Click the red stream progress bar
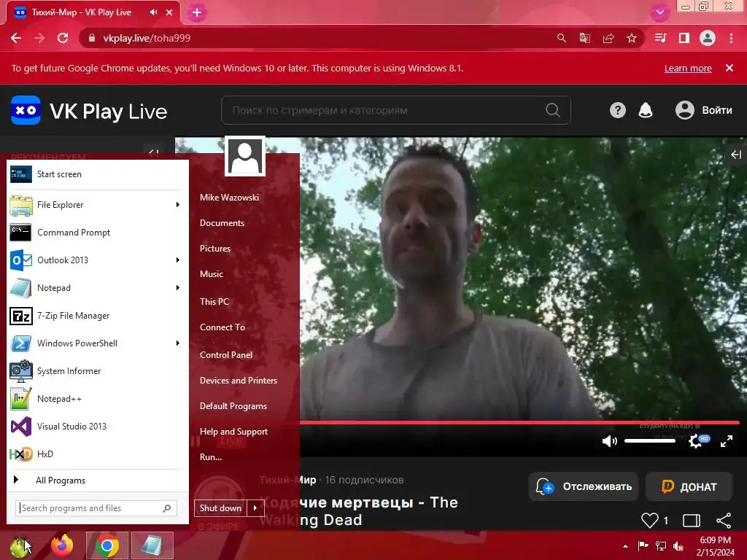This screenshot has width=747, height=560. [519, 422]
